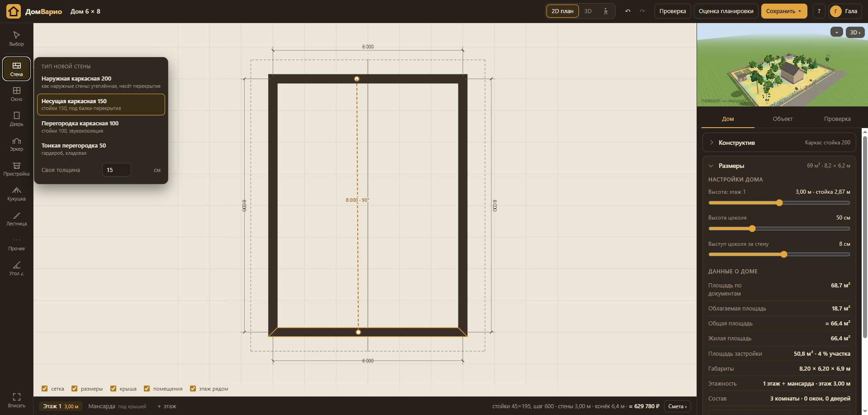Choose the Кукушка dormer tool
The image size is (868, 415).
(16, 194)
